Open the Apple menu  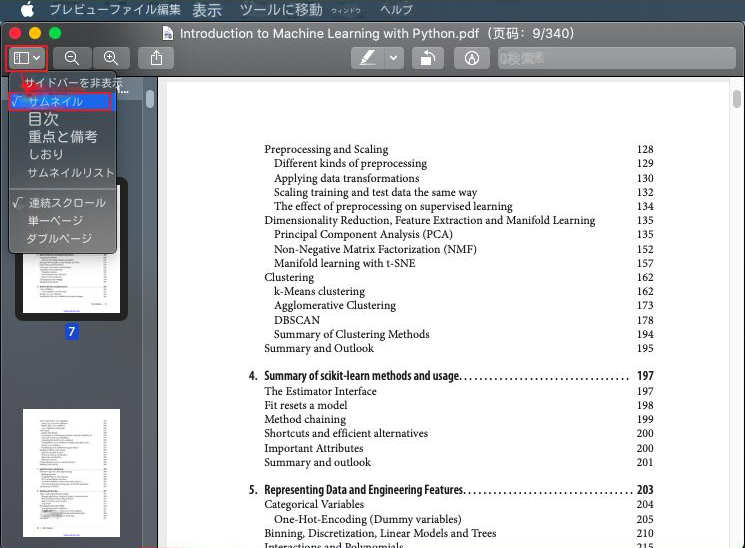click(x=27, y=10)
